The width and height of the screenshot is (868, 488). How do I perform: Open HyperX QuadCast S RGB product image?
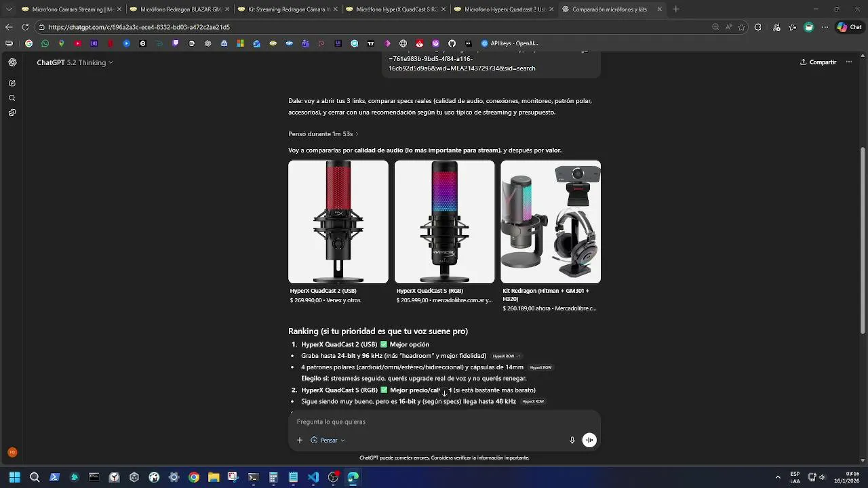point(445,222)
